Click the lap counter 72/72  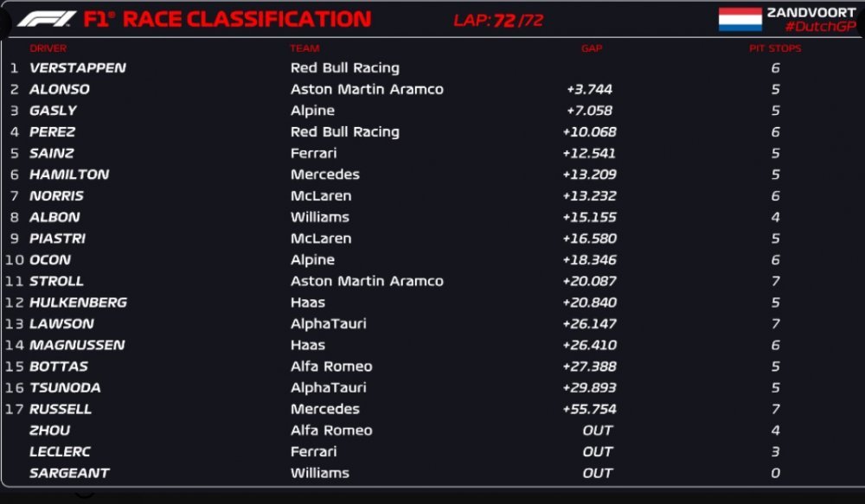point(518,21)
